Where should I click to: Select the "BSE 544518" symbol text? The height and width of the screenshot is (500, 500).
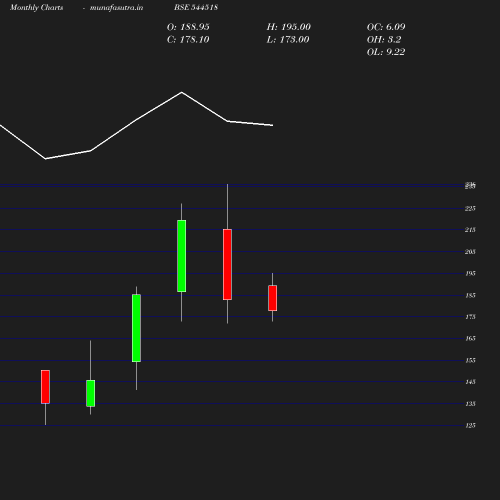click(x=196, y=7)
